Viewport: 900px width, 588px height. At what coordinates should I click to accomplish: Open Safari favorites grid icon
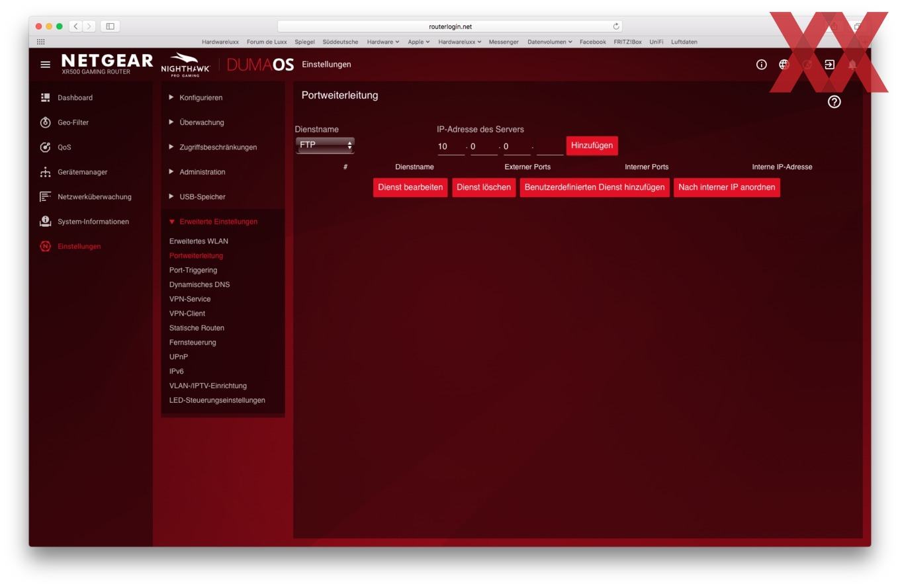(41, 42)
